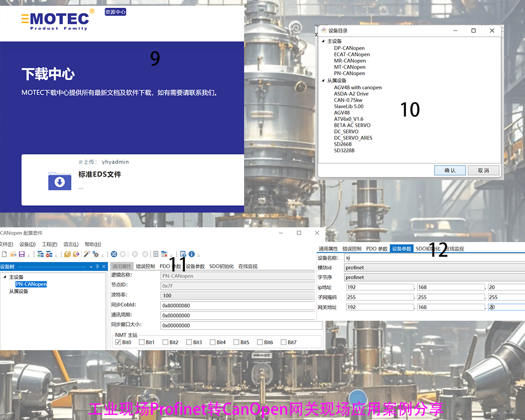
Task: Click the grey Play toolbar icon
Action: point(135,254)
